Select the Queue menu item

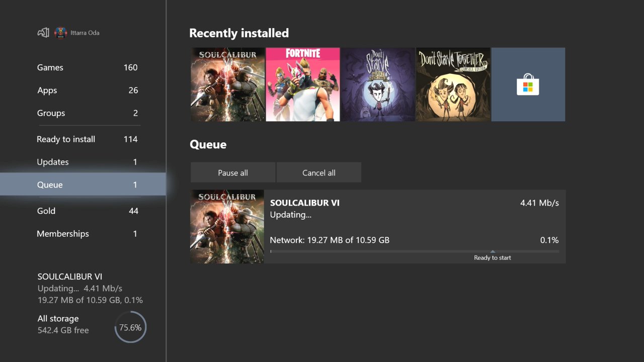click(83, 185)
